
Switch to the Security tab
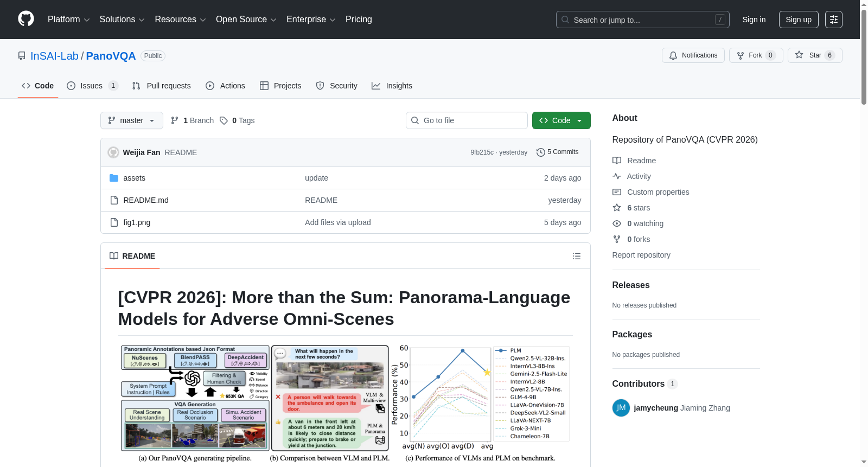pyautogui.click(x=337, y=86)
